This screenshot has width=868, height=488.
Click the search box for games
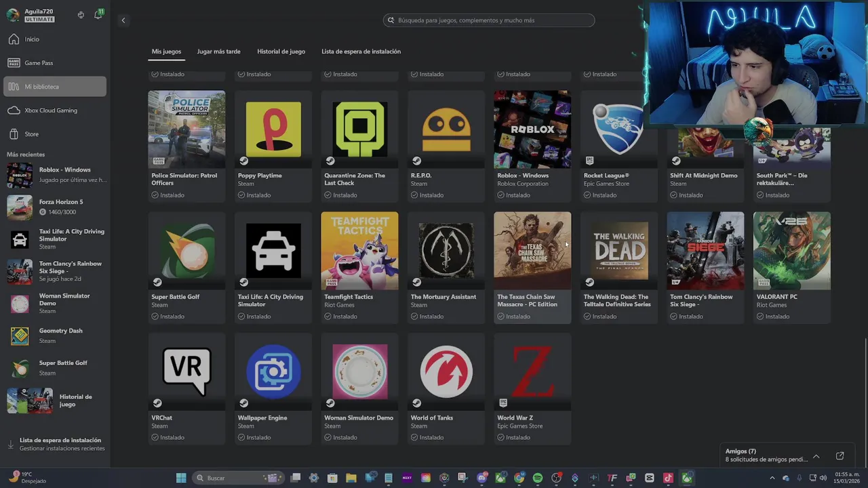(489, 20)
